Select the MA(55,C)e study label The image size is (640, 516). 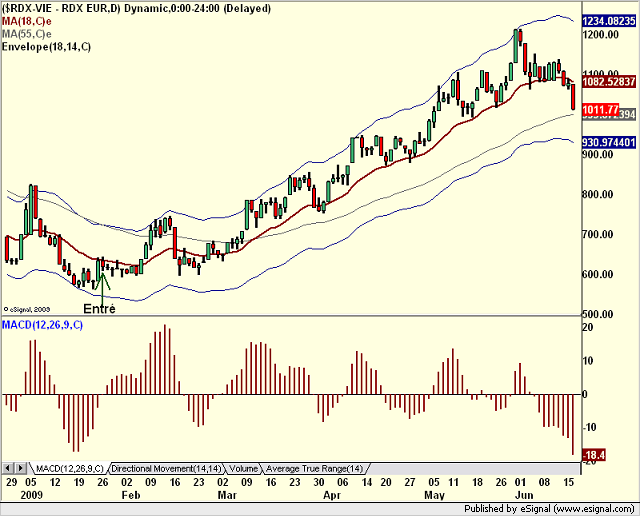(27, 34)
